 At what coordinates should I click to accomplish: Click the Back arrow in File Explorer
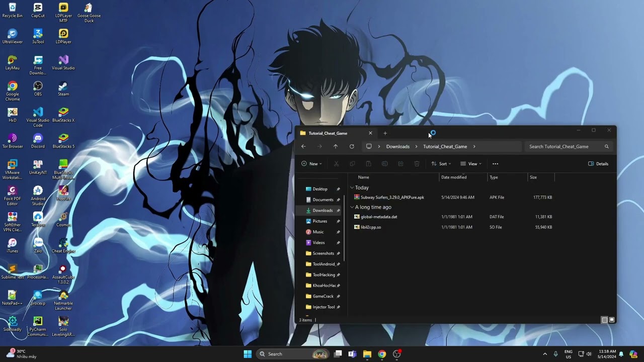tap(303, 146)
